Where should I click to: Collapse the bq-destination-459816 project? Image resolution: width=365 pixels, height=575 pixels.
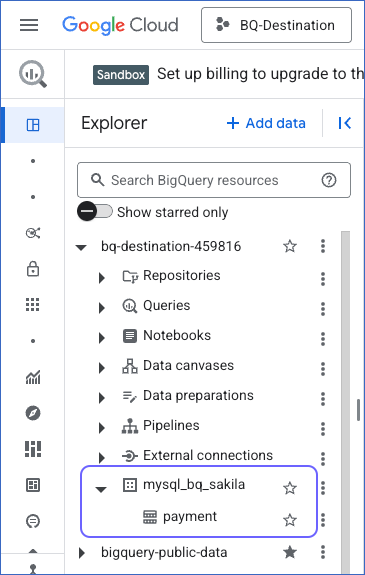pos(81,247)
